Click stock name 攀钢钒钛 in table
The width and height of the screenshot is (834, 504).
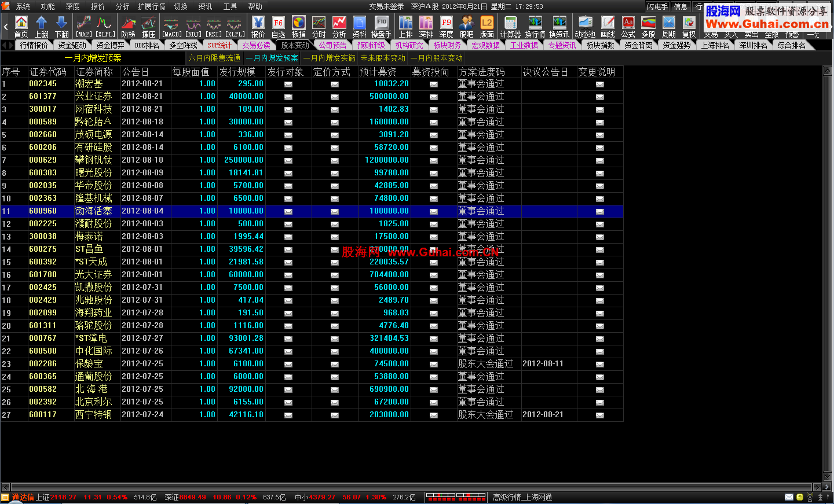pyautogui.click(x=94, y=160)
